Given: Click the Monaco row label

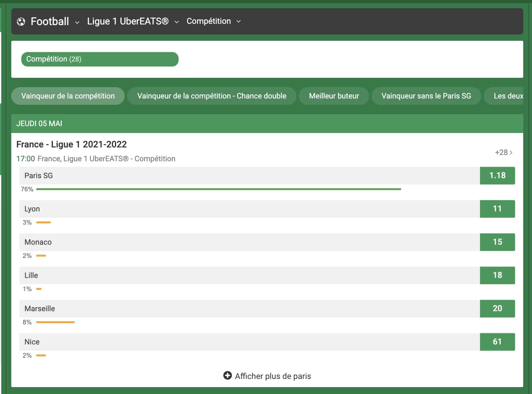Looking at the screenshot, I should tap(38, 242).
